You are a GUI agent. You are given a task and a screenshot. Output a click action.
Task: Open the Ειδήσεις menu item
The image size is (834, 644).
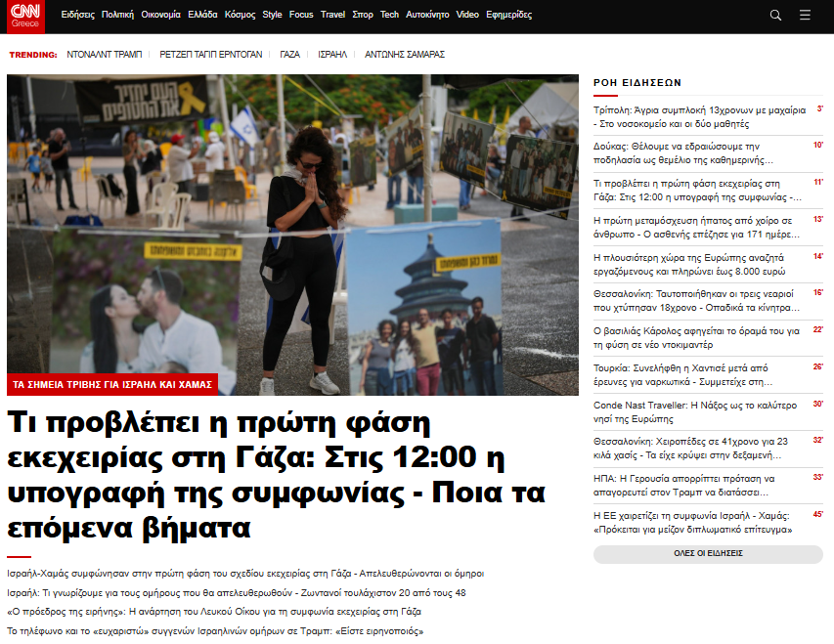click(x=77, y=16)
